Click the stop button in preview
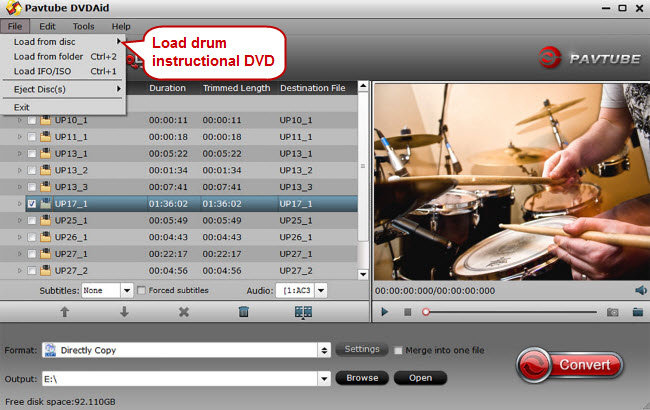The height and width of the screenshot is (410, 650). [407, 312]
